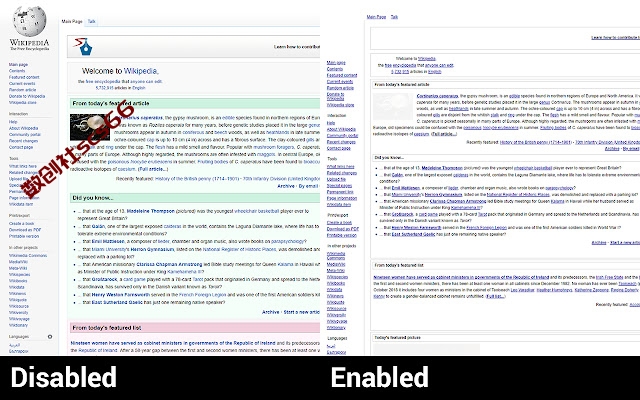Open Languages settings gear in Disabled panel
The height and width of the screenshot is (400, 640).
pos(50,337)
